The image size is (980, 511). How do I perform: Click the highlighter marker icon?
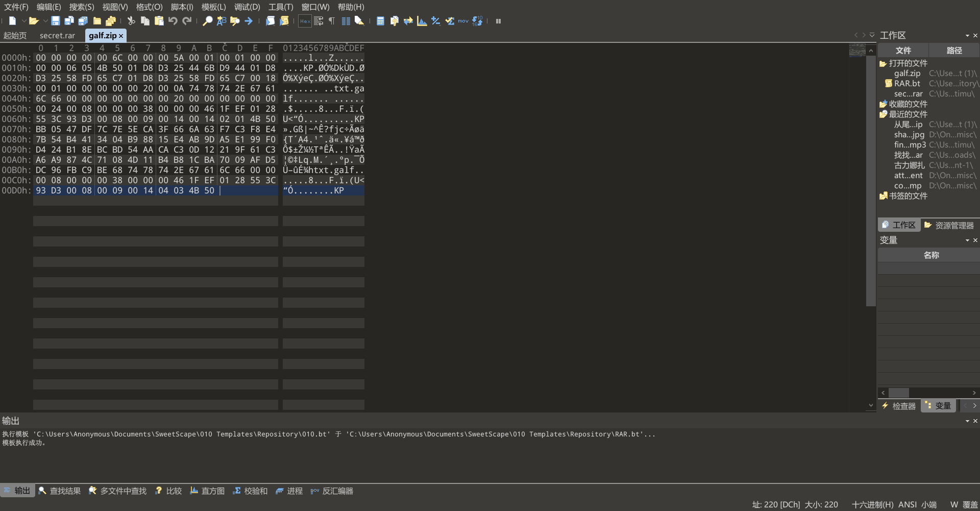click(359, 21)
